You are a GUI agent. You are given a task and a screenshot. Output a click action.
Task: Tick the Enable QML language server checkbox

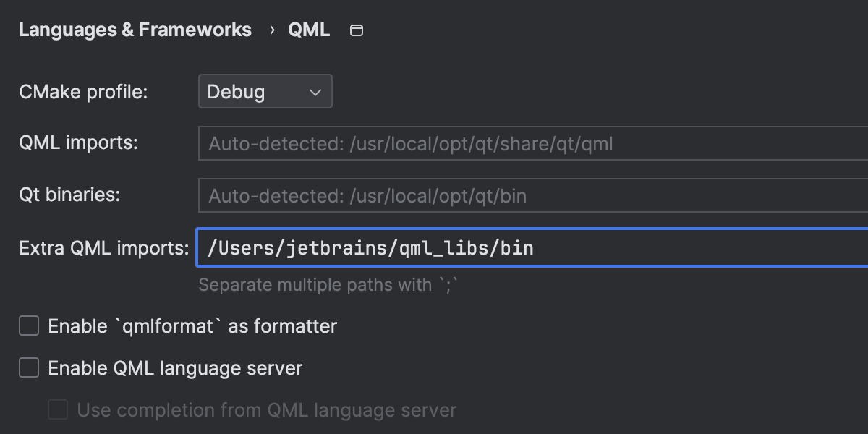[29, 368]
